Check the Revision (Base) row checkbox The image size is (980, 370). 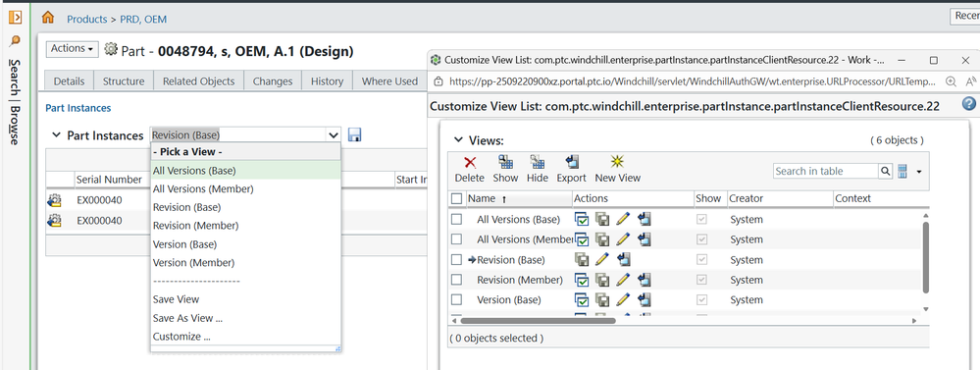(x=457, y=259)
